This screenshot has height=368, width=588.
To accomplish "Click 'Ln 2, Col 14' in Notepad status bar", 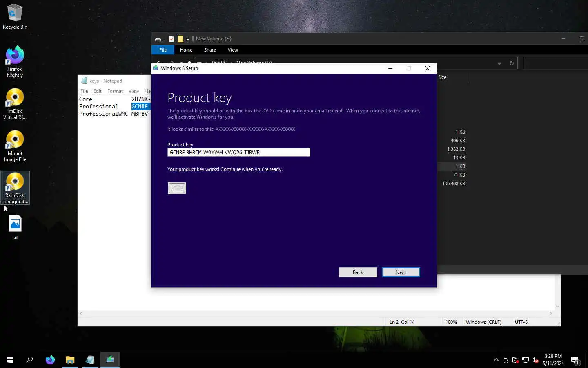I will pyautogui.click(x=402, y=322).
